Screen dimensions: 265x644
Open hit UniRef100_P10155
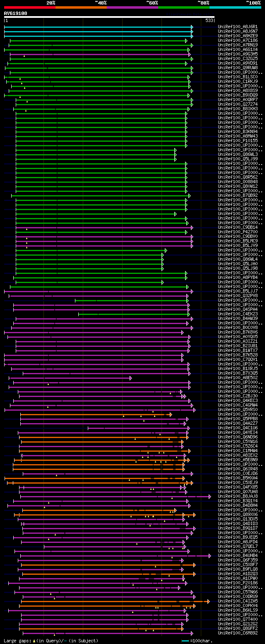tap(238, 141)
